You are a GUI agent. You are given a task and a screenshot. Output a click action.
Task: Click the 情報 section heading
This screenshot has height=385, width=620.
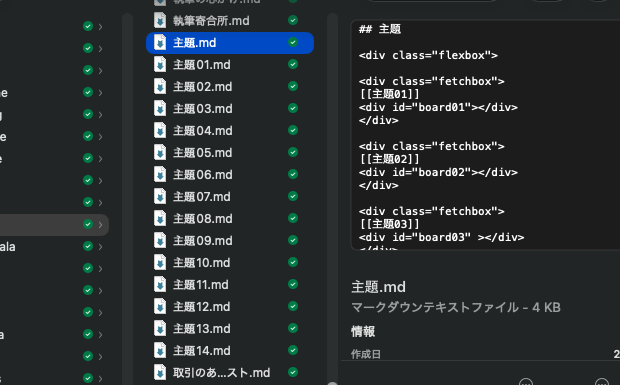(363, 331)
